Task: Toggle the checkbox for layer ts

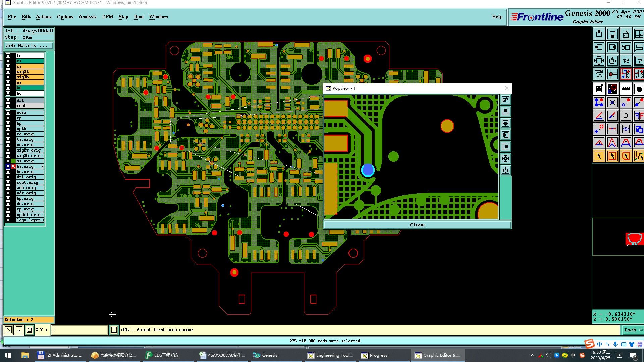Action: [x=8, y=61]
